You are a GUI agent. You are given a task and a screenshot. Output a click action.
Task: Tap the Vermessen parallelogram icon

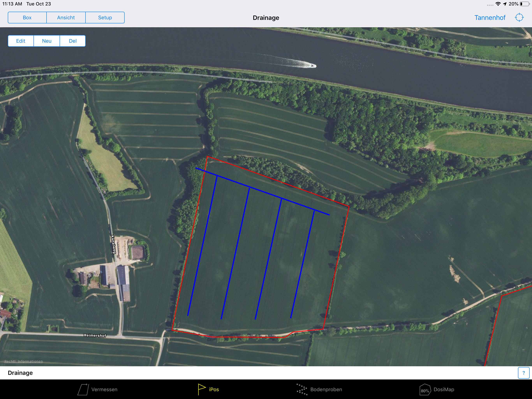tap(83, 389)
